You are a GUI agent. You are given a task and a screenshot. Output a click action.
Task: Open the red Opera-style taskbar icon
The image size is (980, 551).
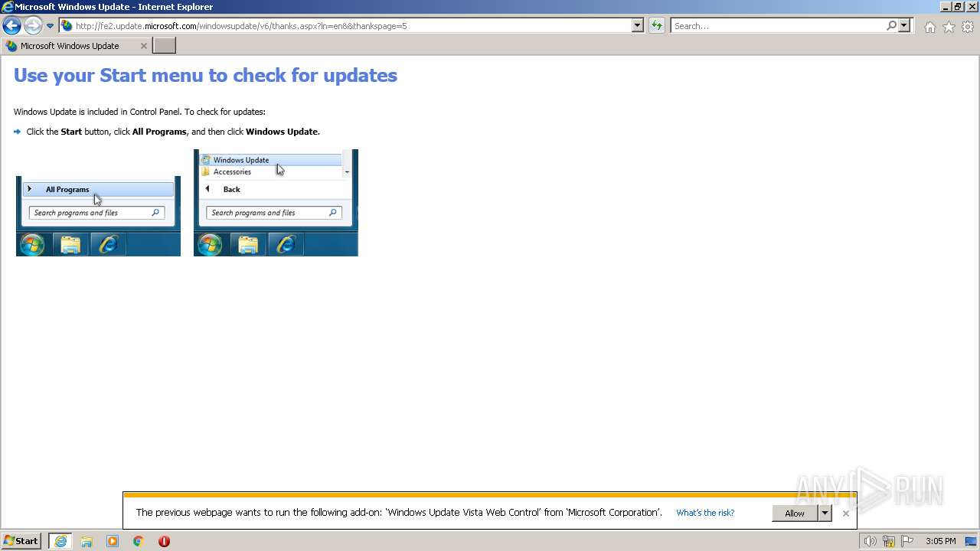tap(164, 541)
